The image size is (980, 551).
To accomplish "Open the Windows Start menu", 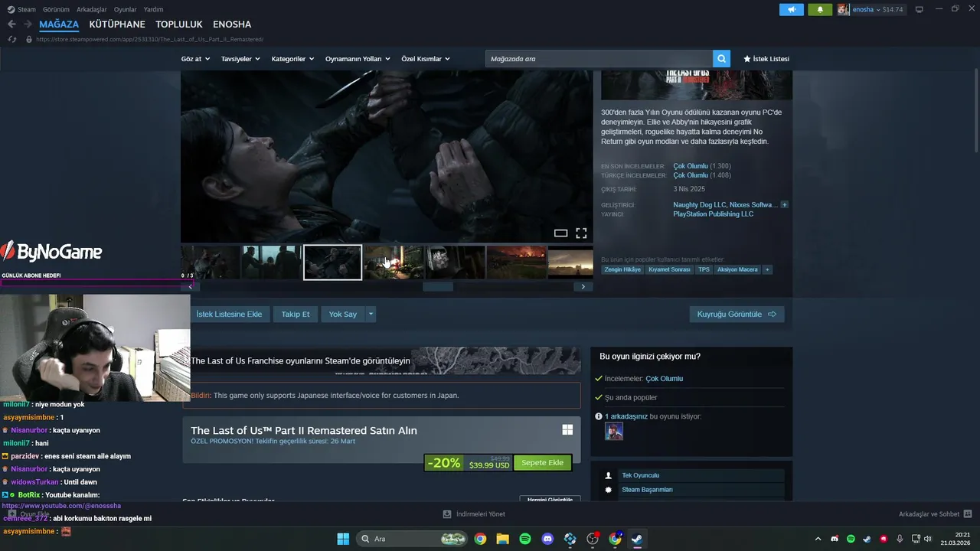I will (343, 539).
